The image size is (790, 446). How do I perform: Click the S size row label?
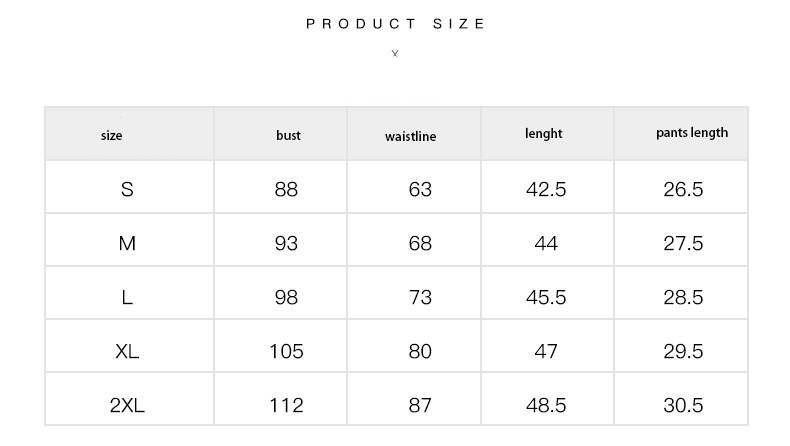coord(127,189)
